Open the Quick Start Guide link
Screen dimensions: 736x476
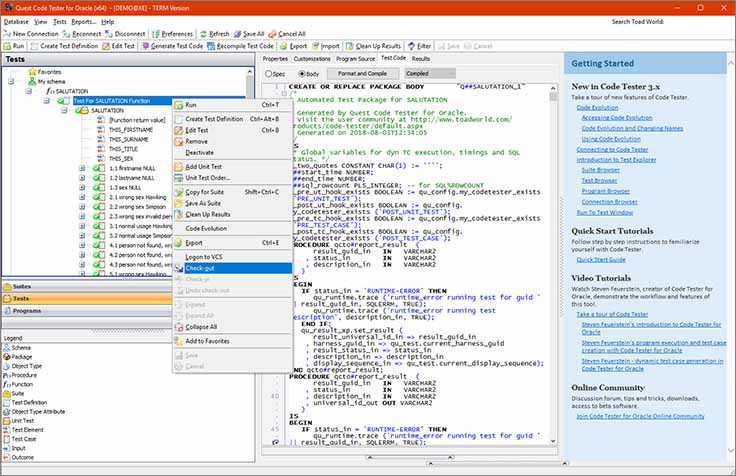[601, 260]
